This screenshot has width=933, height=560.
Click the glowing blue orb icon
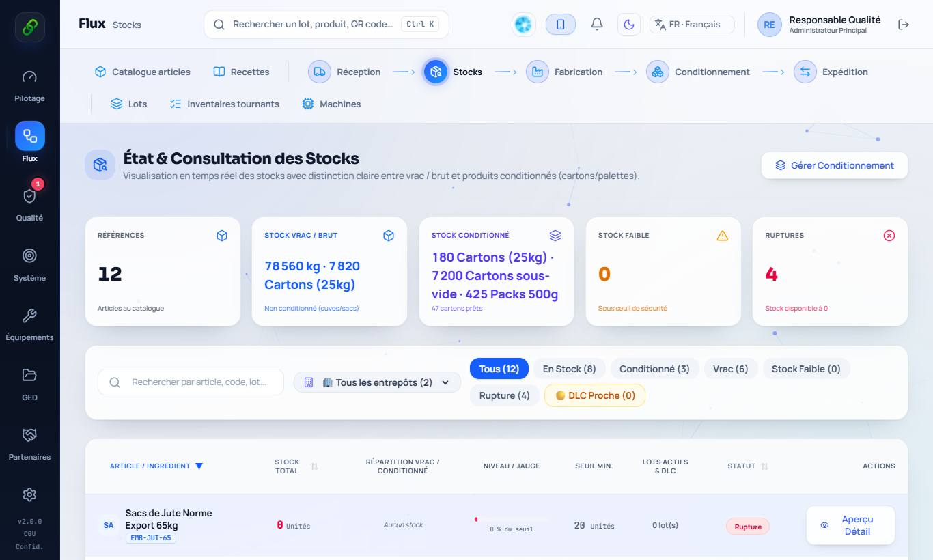(523, 25)
